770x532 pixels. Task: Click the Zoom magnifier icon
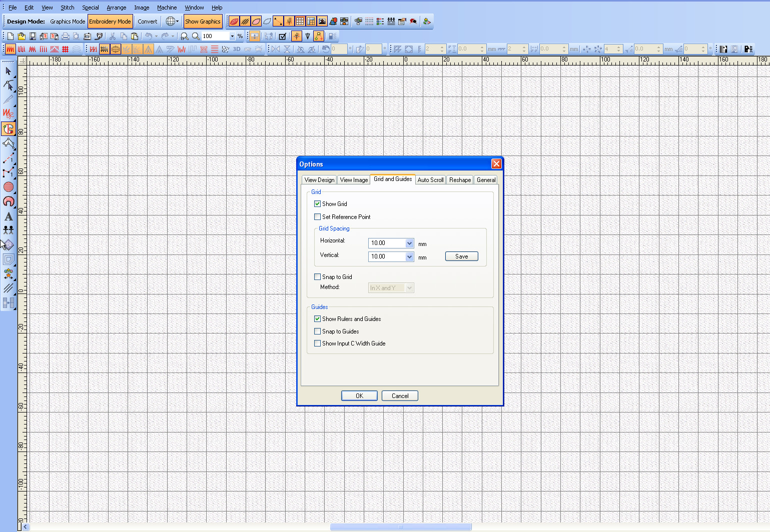pos(196,36)
